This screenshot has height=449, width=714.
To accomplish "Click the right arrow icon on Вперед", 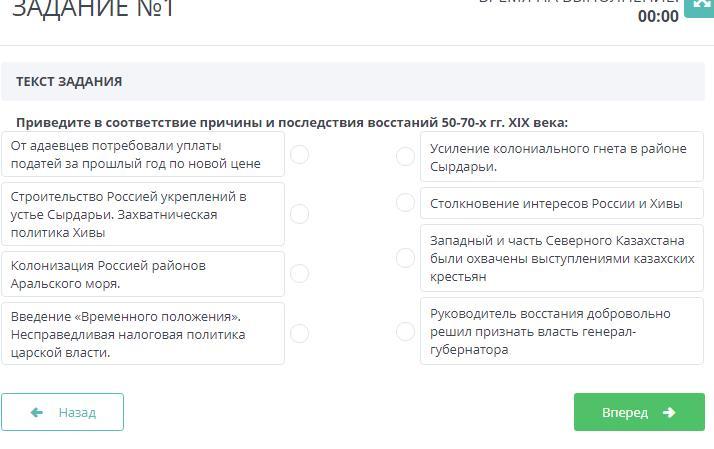I will click(x=669, y=413).
